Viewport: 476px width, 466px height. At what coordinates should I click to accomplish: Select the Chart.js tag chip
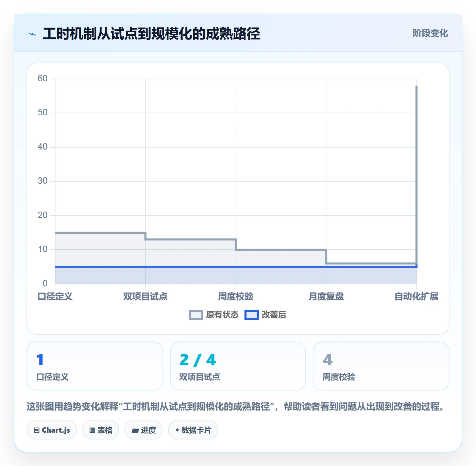pos(52,430)
